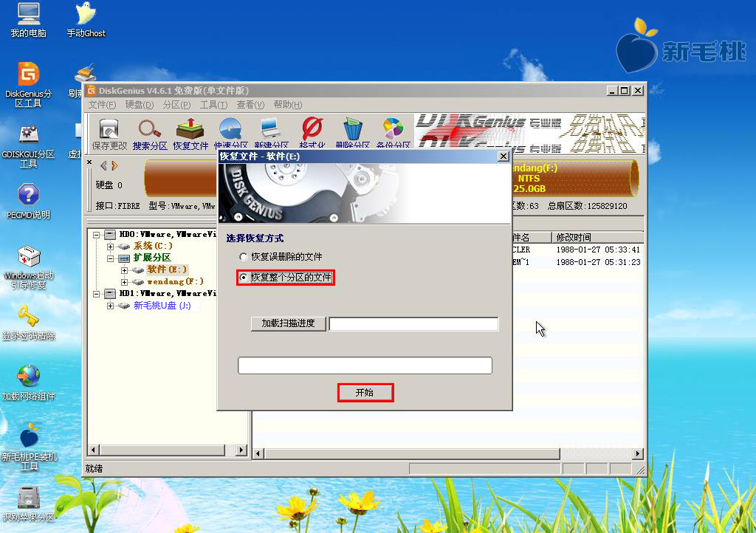Screen dimensions: 756x533
Task: Select the 恢复整个分区的文件 radio option
Action: [x=286, y=278]
